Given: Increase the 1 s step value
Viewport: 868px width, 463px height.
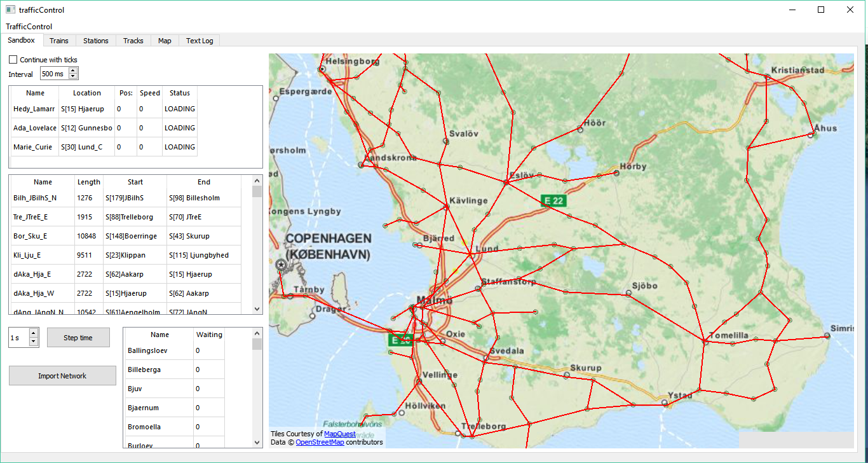Looking at the screenshot, I should [34, 333].
